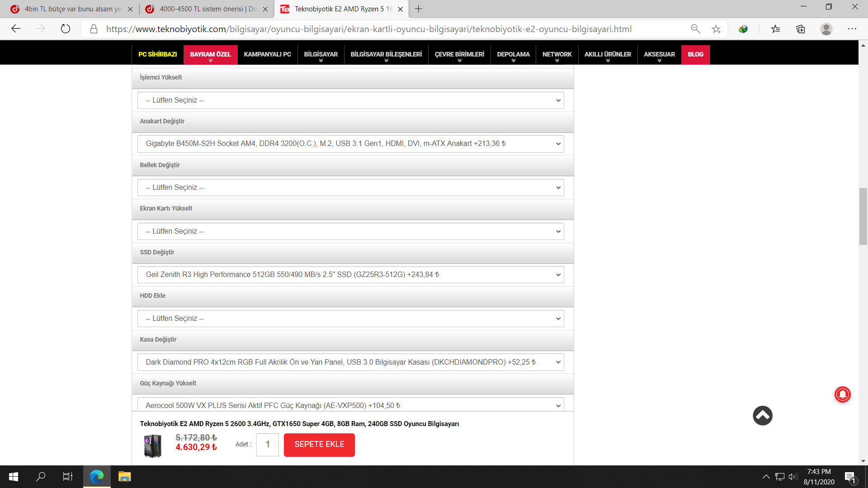This screenshot has width=868, height=488.
Task: Click the taskbar clock showing 7:43 PM
Action: click(819, 477)
